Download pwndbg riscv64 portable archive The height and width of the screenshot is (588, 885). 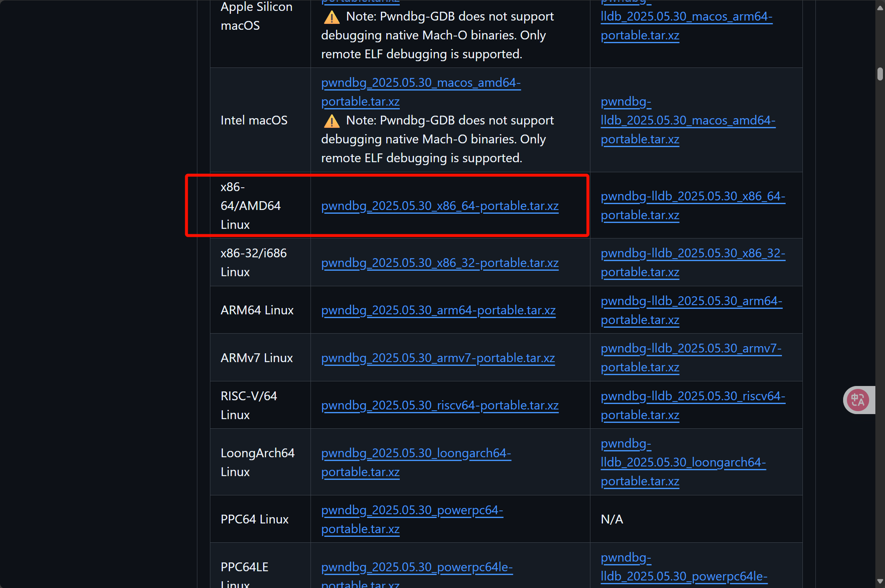(440, 405)
